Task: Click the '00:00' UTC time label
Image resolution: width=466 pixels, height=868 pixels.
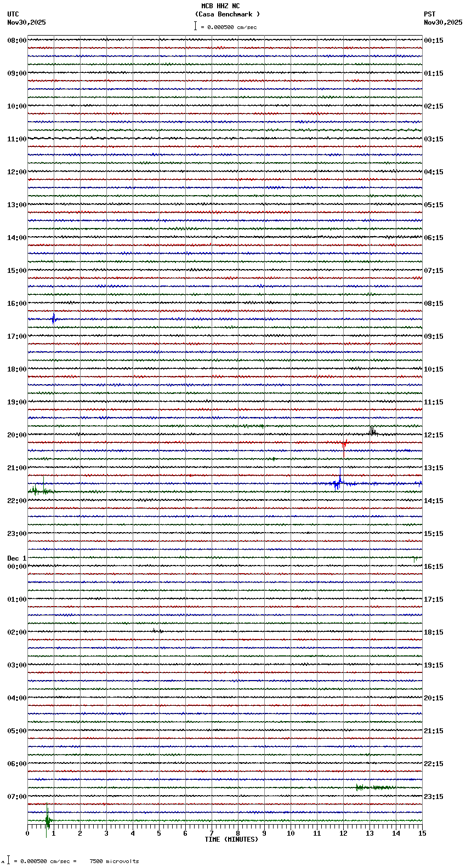Action: [x=16, y=567]
